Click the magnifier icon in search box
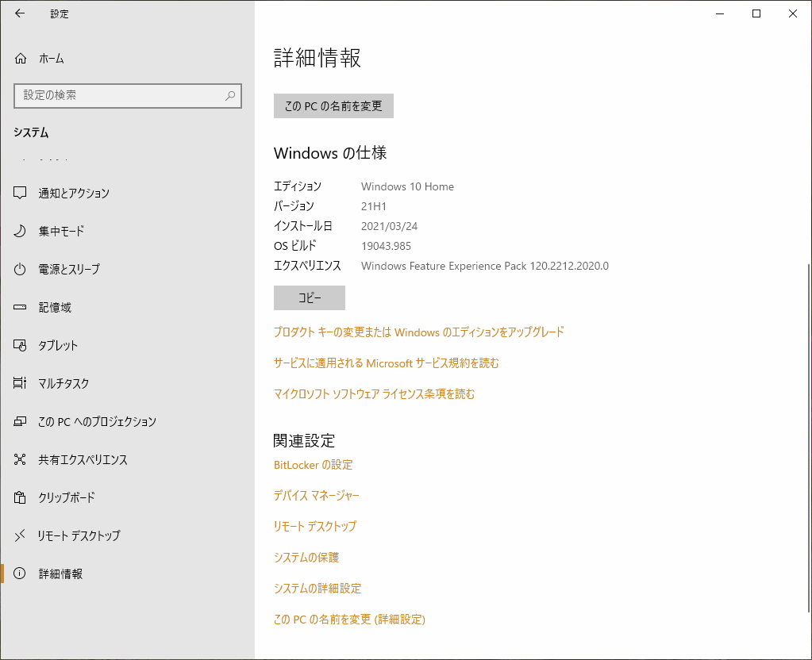 pos(230,96)
